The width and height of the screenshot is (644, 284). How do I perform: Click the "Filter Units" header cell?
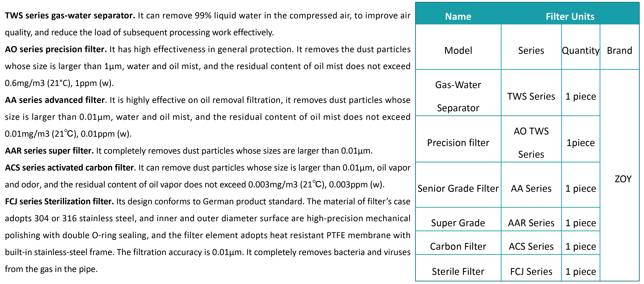[x=570, y=16]
